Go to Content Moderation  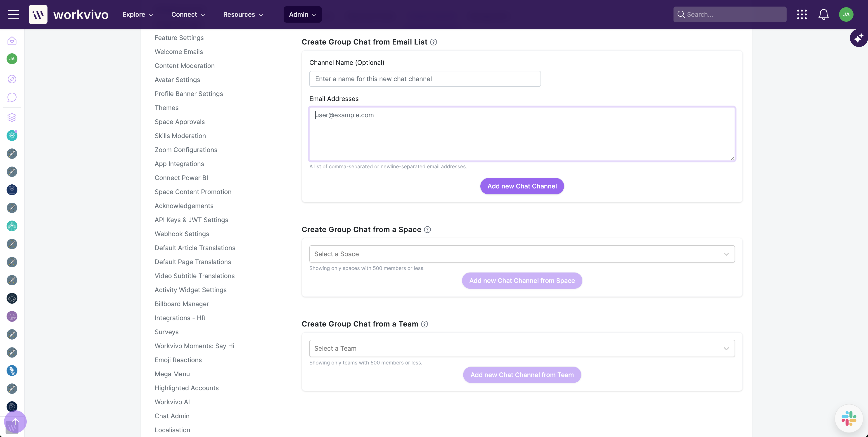point(185,66)
